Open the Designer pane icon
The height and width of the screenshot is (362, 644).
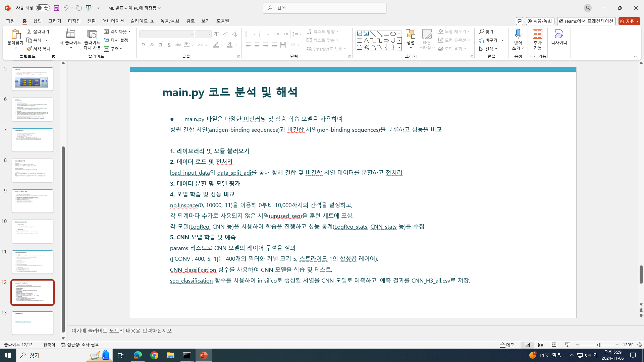[x=559, y=34]
